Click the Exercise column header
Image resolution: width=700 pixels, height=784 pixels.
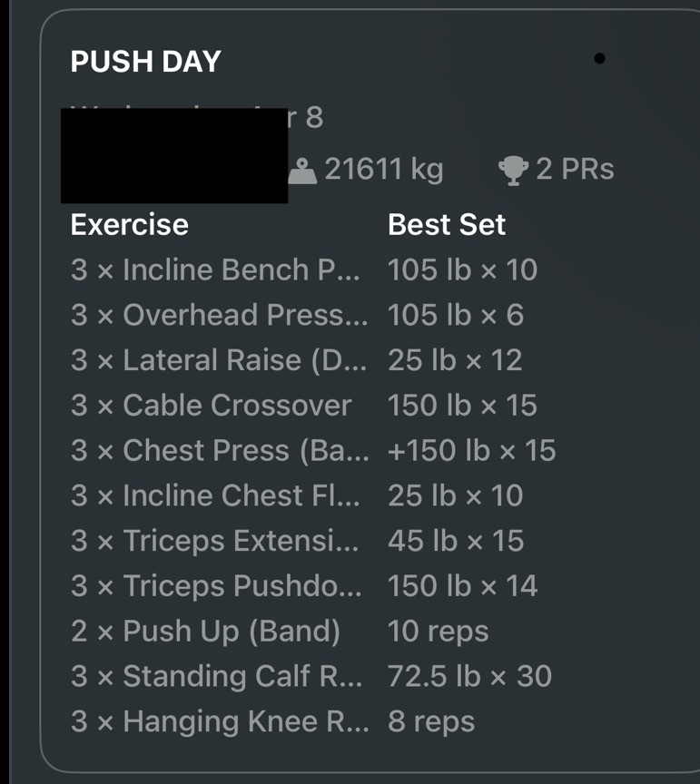pos(130,225)
